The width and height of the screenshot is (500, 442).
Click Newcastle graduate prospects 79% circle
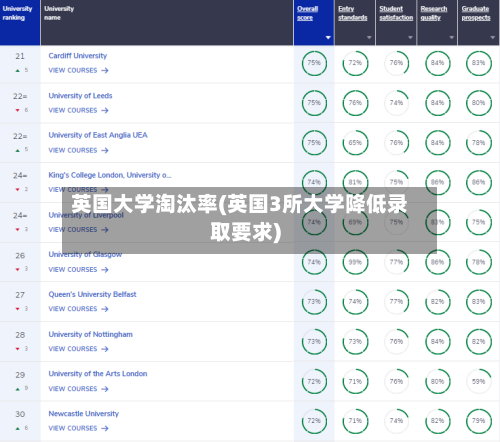coord(479,421)
